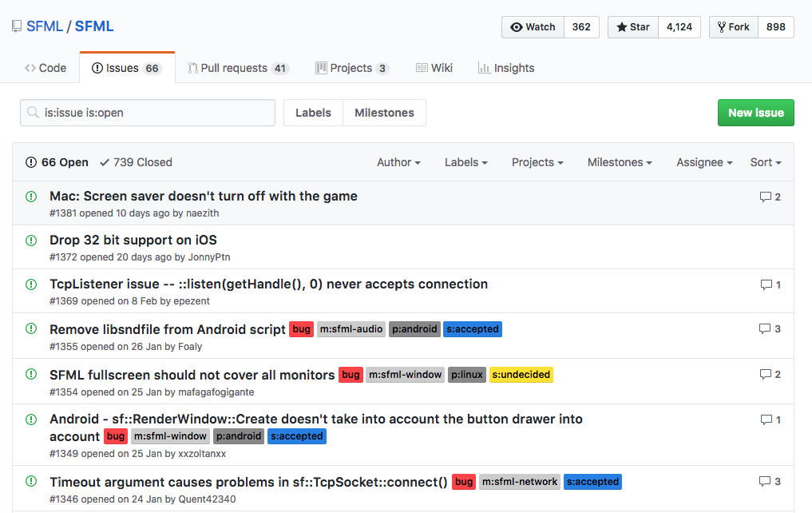The image size is (812, 513).
Task: Switch to the Code tab
Action: pos(46,68)
